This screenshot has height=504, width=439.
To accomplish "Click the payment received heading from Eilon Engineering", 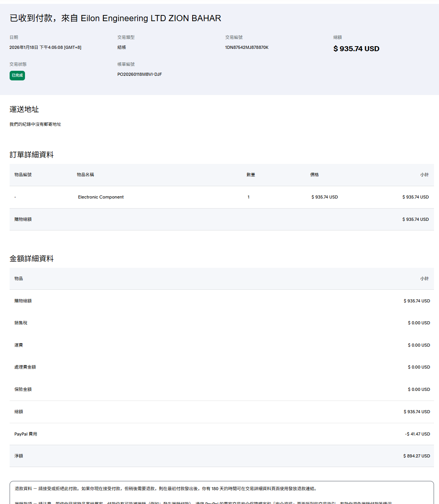I will [x=115, y=18].
